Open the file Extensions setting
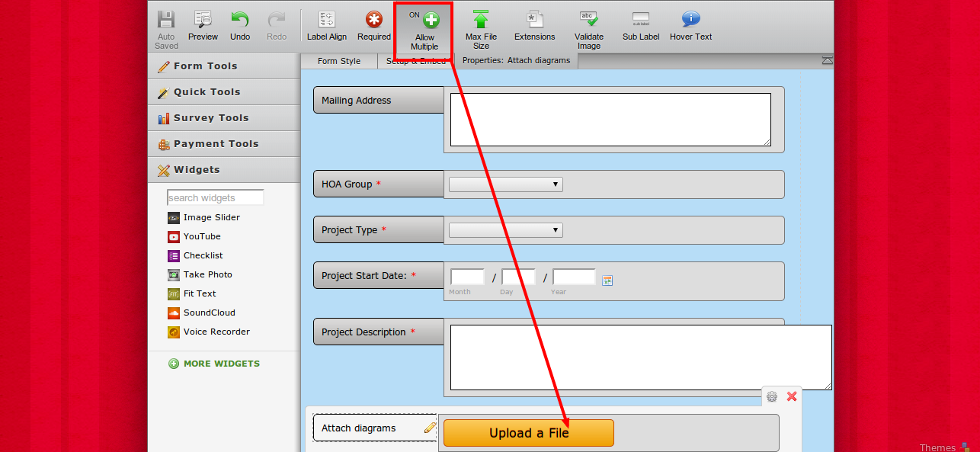 pyautogui.click(x=534, y=26)
